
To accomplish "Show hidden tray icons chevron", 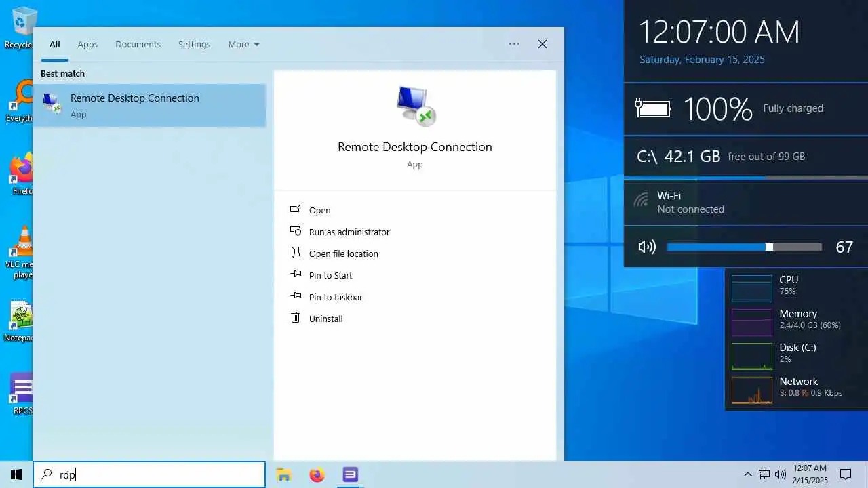I will [x=747, y=474].
